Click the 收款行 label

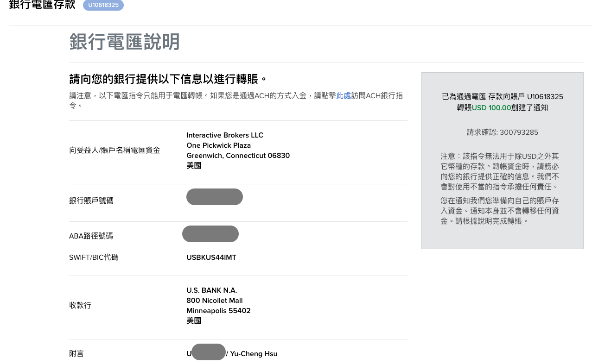(80, 306)
